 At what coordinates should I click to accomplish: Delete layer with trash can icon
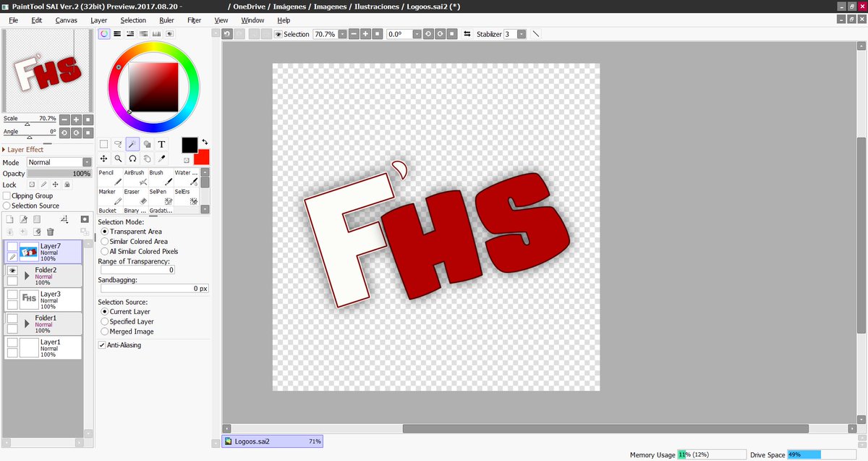[x=51, y=232]
